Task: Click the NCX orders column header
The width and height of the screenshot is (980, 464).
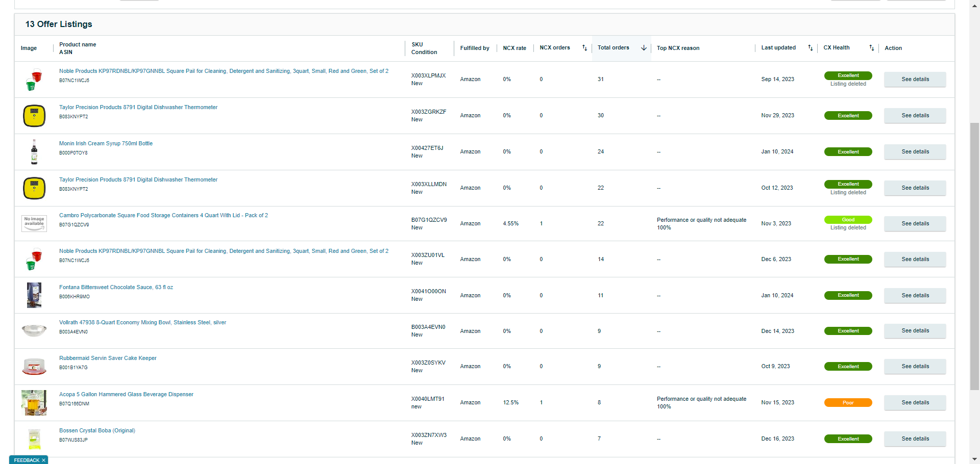Action: click(555, 48)
